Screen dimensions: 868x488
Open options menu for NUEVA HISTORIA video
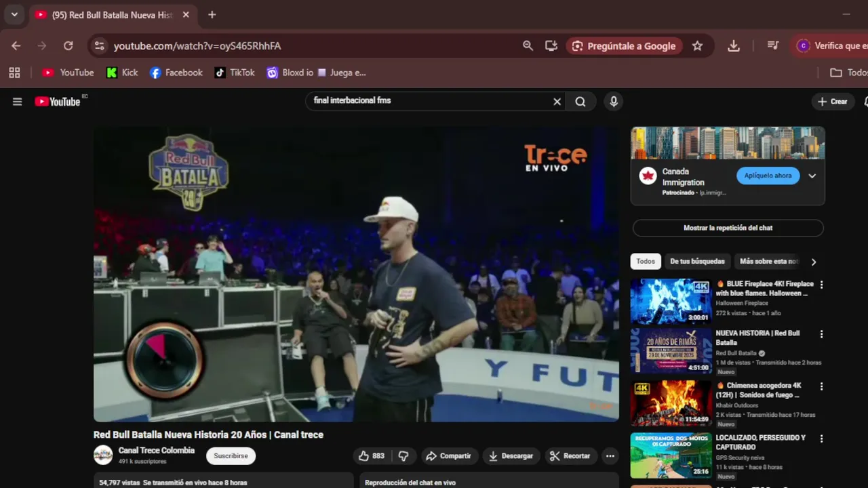821,334
